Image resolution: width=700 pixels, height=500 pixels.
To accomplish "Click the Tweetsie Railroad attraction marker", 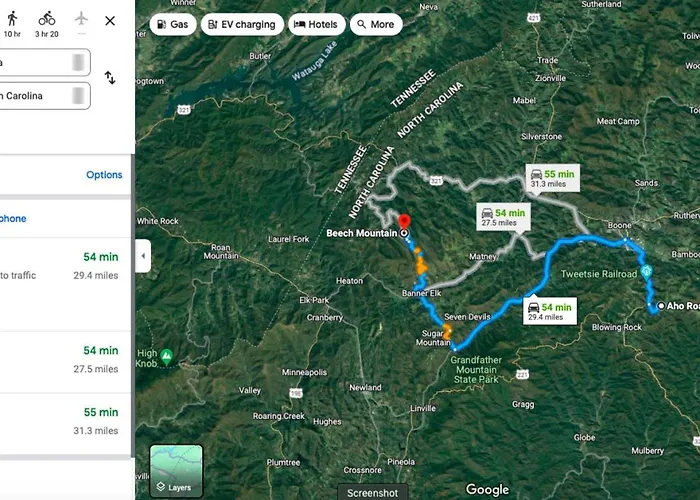I will pyautogui.click(x=646, y=271).
